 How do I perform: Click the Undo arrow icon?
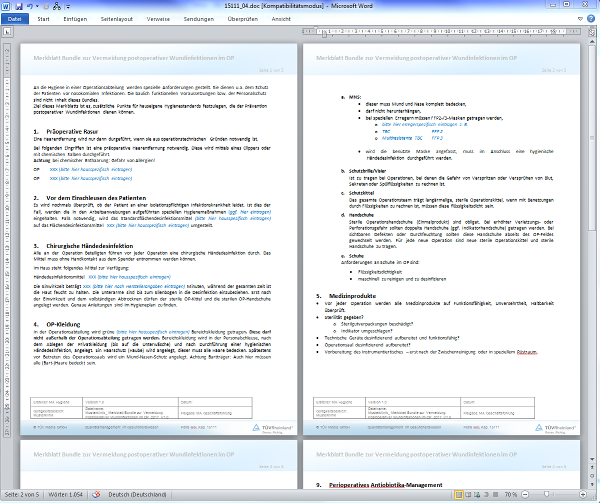[32, 6]
